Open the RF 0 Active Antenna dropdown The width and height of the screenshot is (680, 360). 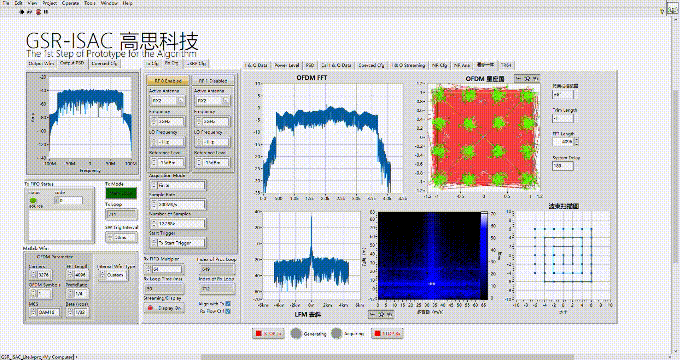[168, 101]
